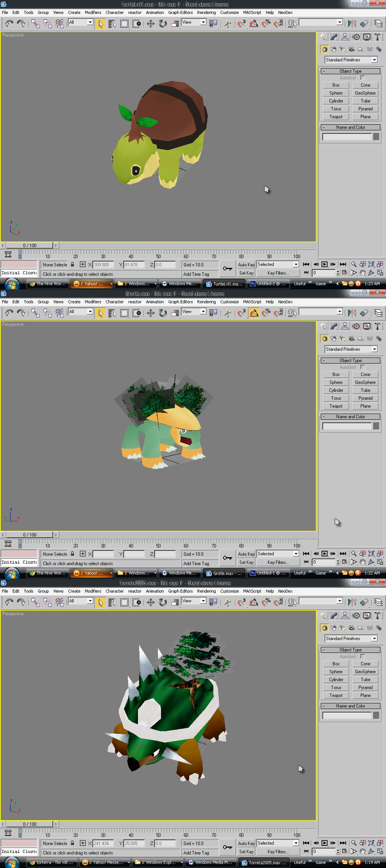Open Rectangular Selection Region flyout in Grotle.max
The height and width of the screenshot is (868, 386).
click(124, 313)
